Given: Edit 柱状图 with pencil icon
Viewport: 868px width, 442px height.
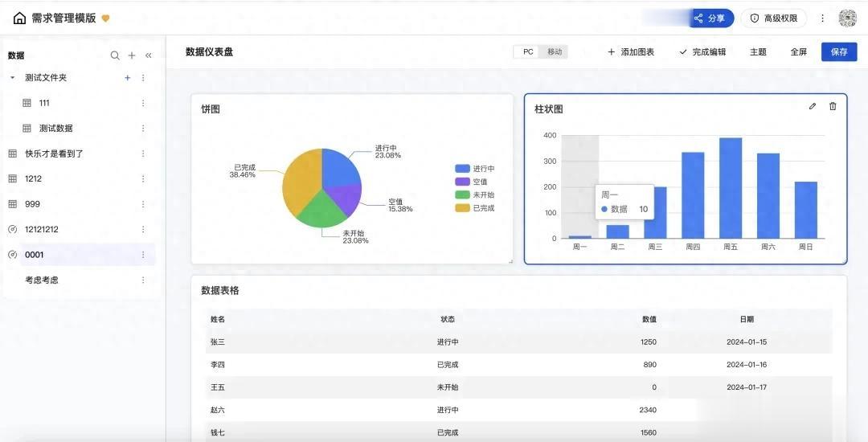Looking at the screenshot, I should coord(812,106).
